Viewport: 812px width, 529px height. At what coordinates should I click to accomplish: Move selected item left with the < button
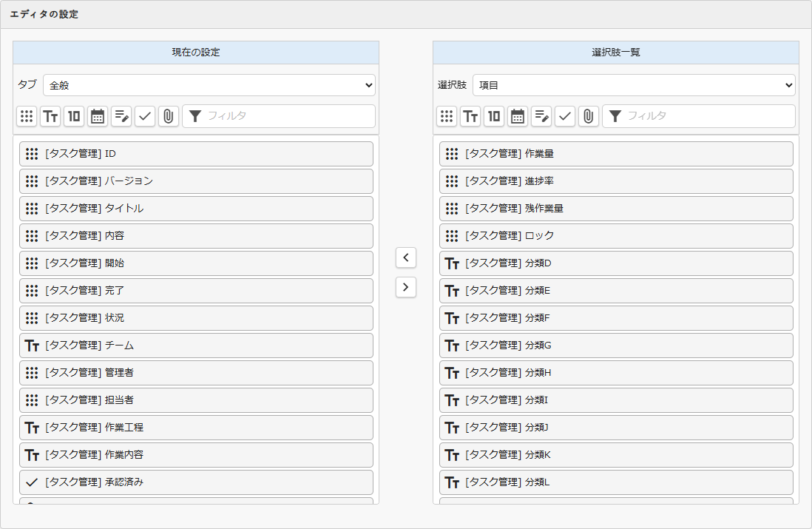point(406,257)
